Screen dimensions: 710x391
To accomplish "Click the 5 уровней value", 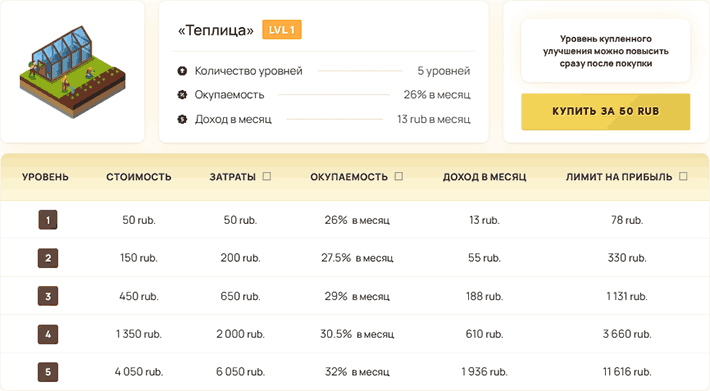I will point(444,71).
